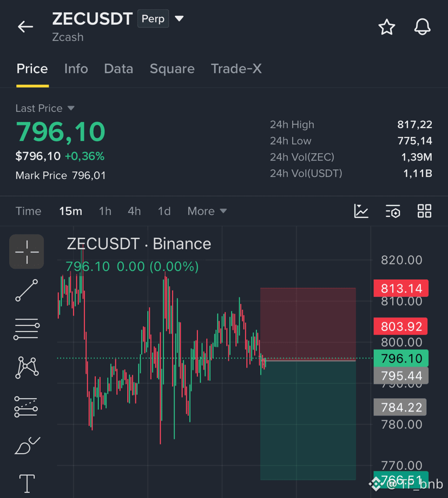Click the 24h Low value 775,14
The width and height of the screenshot is (448, 498).
tap(414, 141)
